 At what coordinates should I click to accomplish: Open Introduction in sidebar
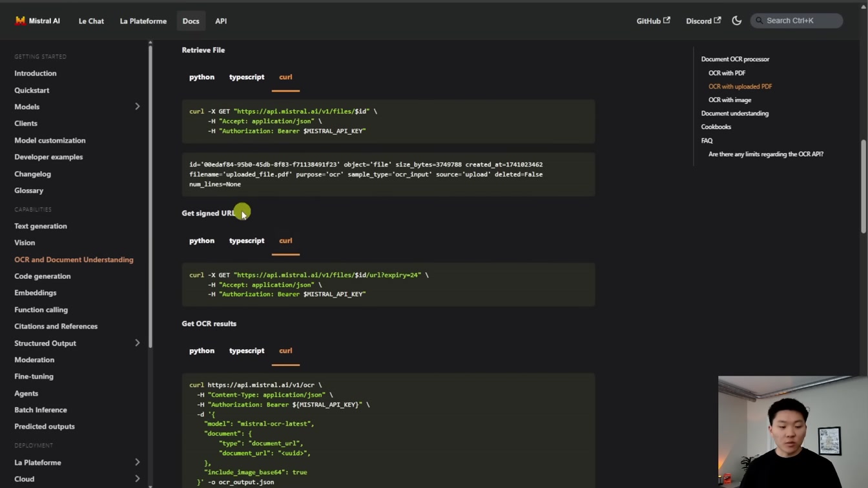(36, 74)
